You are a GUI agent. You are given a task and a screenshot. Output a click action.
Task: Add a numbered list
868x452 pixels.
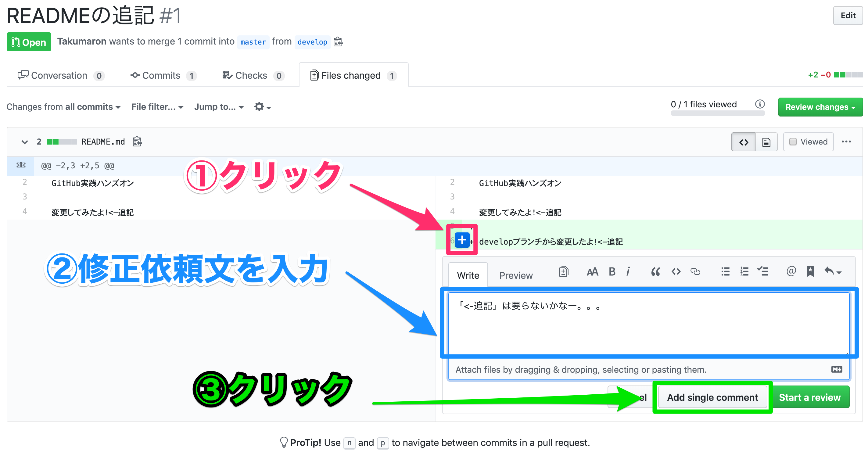(x=744, y=272)
